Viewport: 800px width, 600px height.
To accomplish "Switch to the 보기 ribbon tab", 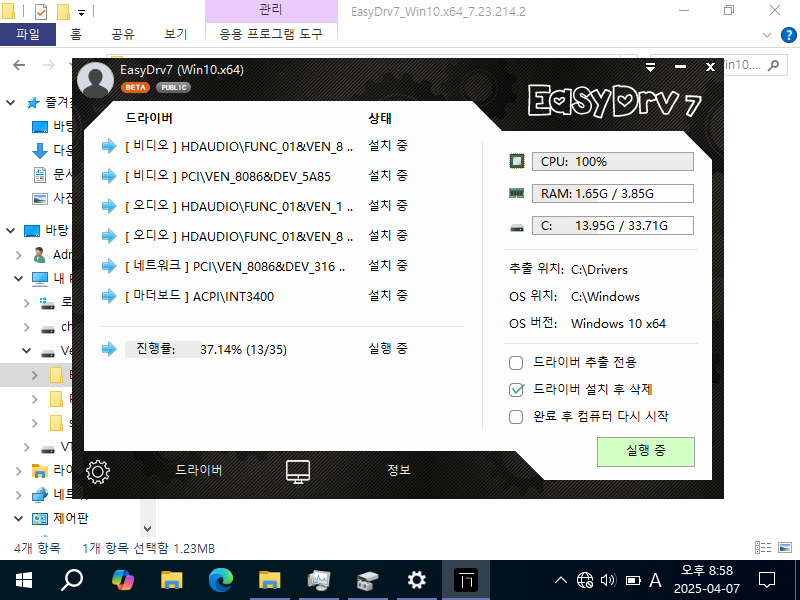I will tap(176, 34).
